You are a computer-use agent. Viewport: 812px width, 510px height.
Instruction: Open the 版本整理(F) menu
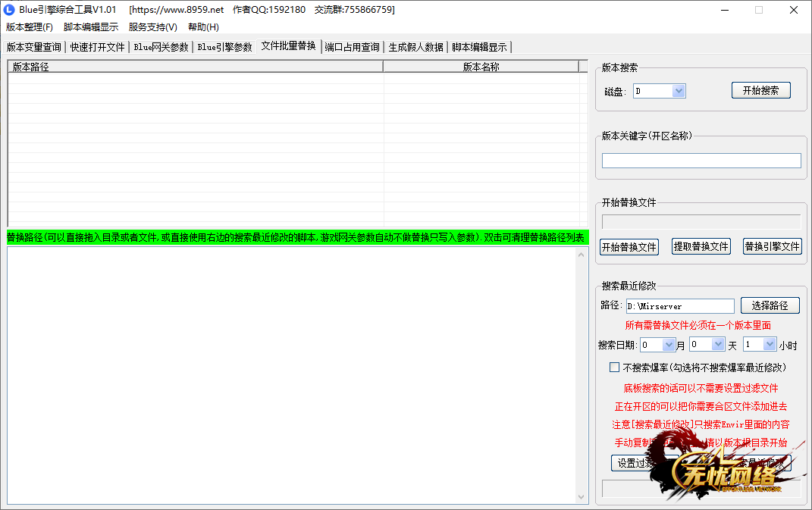click(x=30, y=27)
